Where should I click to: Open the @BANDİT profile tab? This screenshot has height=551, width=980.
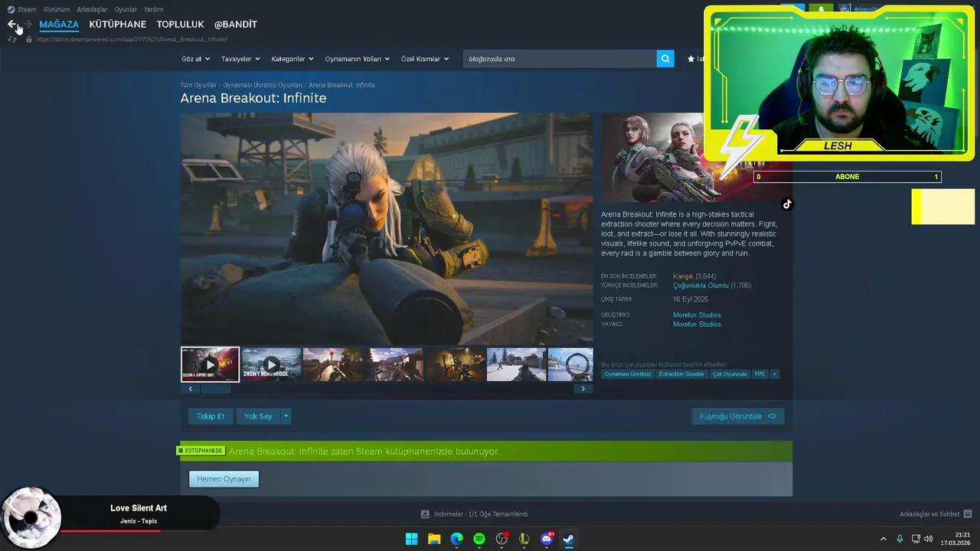click(236, 24)
